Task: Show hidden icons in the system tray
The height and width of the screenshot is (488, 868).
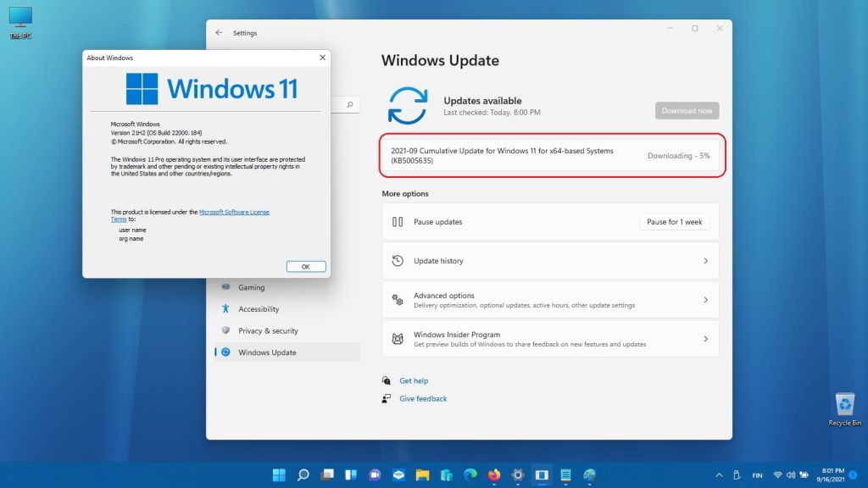Action: point(720,475)
